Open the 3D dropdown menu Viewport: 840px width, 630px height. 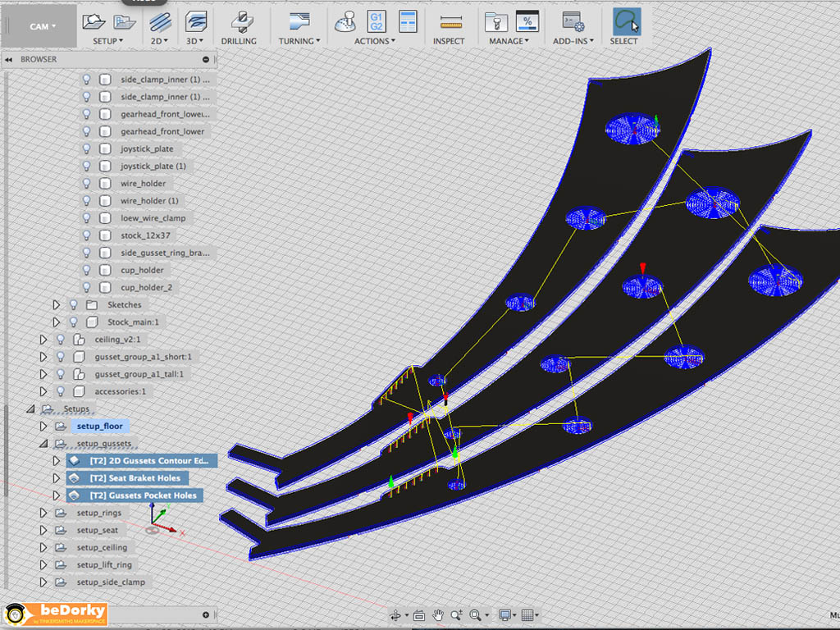pos(194,41)
